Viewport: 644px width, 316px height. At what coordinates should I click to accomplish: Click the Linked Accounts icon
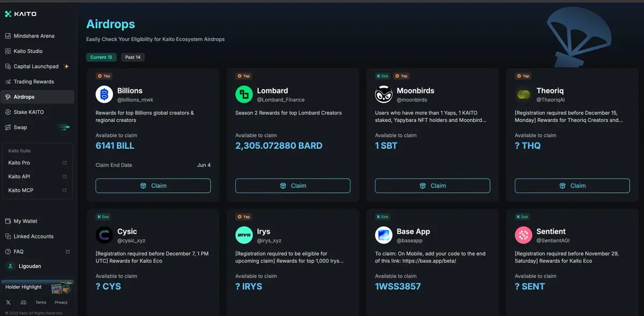[x=8, y=236]
